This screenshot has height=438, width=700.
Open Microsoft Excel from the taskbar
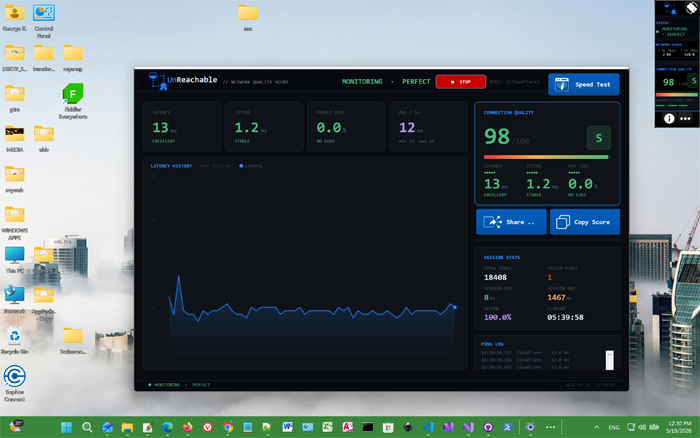point(328,427)
